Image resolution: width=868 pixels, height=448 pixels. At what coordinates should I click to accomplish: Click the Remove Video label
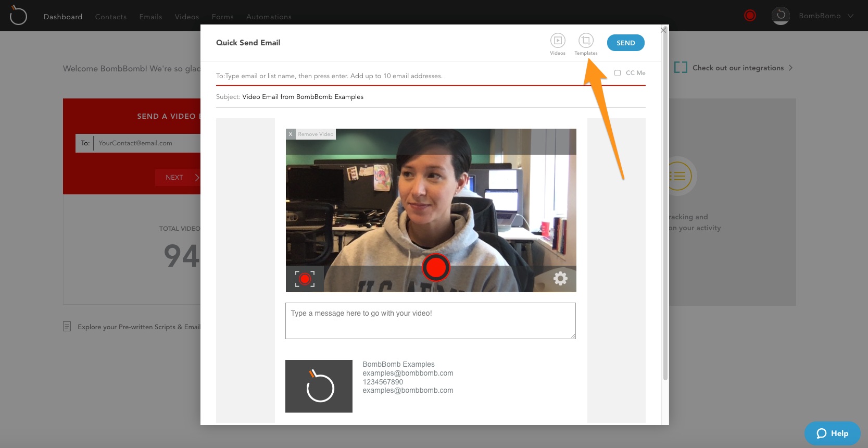pos(316,134)
